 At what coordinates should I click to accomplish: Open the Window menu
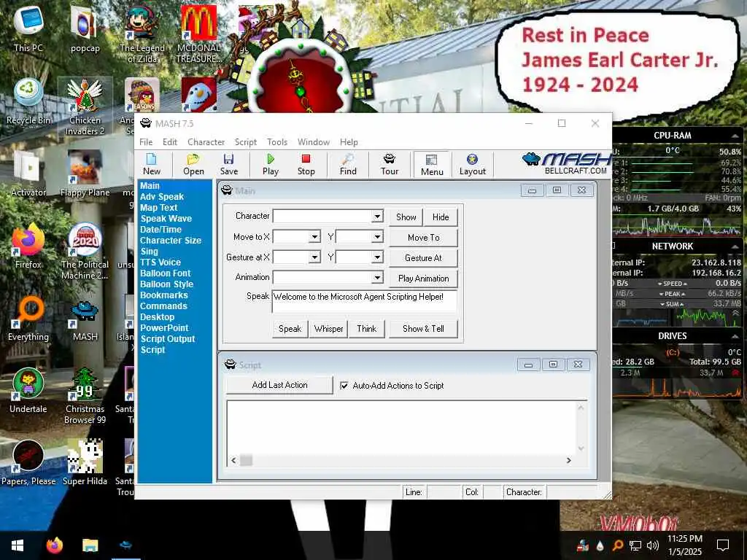(x=314, y=142)
